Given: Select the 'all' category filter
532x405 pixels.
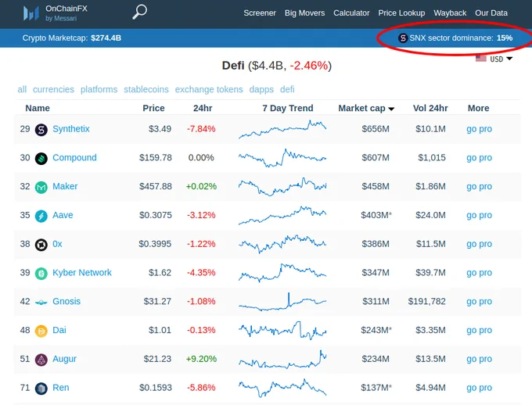Looking at the screenshot, I should point(22,89).
